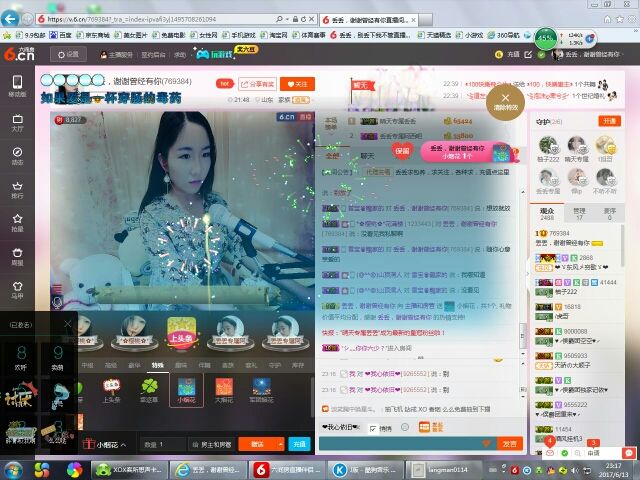Open the 酷狗音乐 taskbar item
This screenshot has height=480, width=640.
[x=366, y=470]
